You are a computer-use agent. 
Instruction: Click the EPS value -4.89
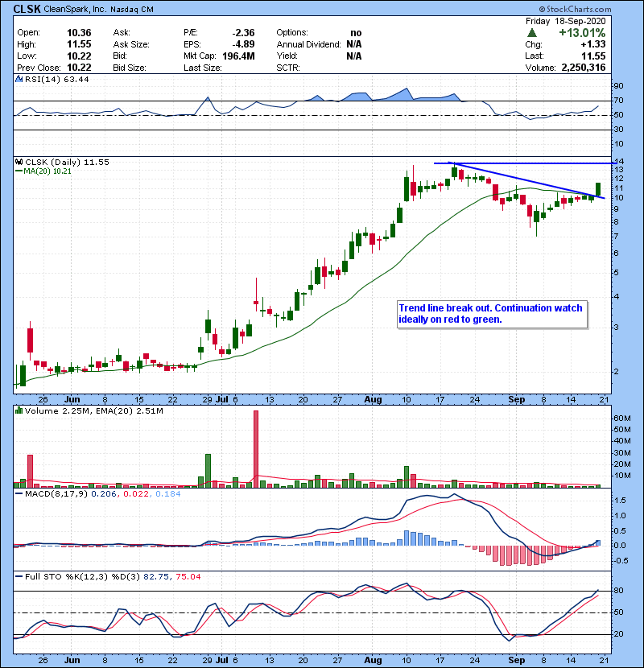tap(243, 44)
